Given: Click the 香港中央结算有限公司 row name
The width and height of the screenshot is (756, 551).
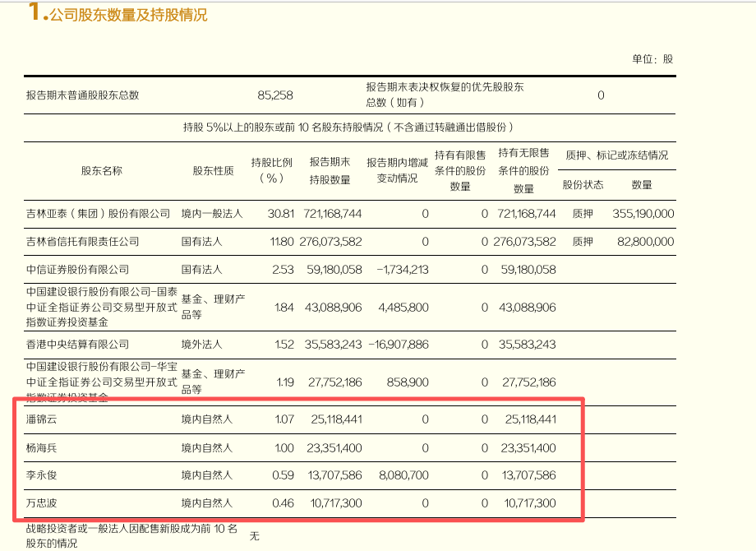Looking at the screenshot, I should [77, 345].
